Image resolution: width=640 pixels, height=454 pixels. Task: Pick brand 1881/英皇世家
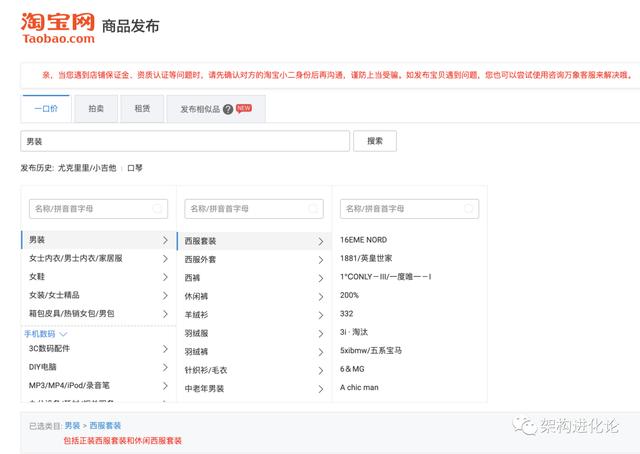366,258
